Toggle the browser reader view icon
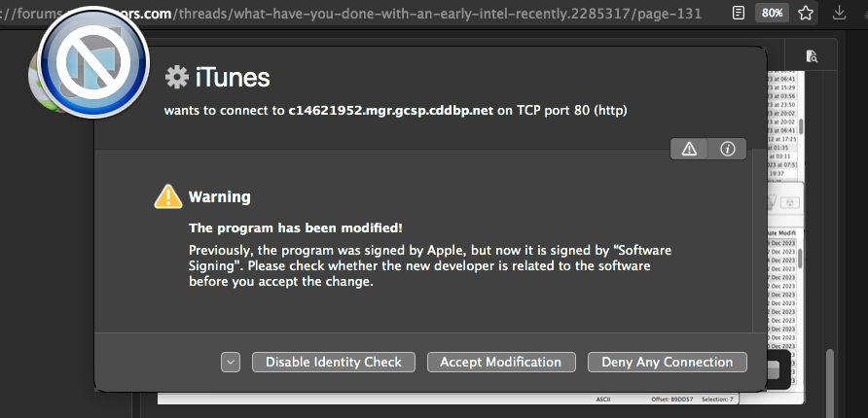The image size is (868, 418). (740, 14)
